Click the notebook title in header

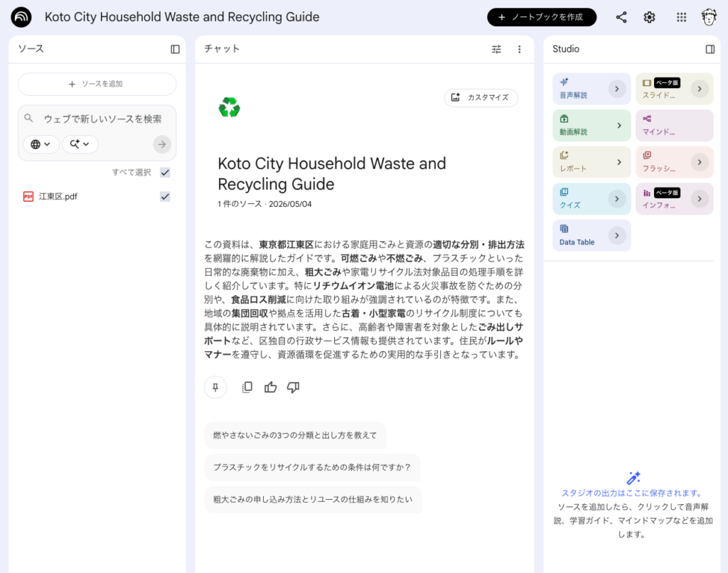[182, 17]
